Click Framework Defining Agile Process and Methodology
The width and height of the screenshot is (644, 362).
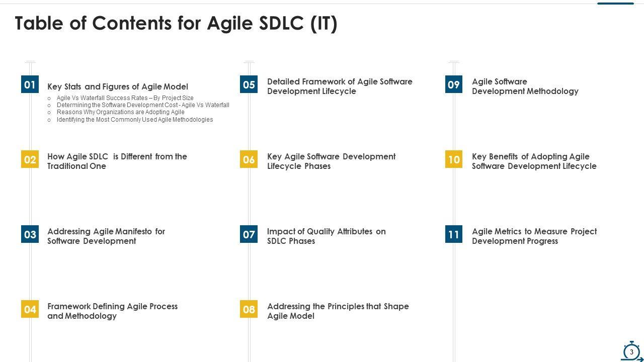(x=112, y=311)
